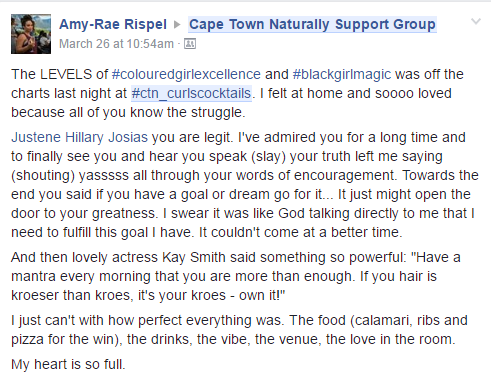Follow the #colouredgirlexcellence hashtag
Screen dimensions: 491x377
(186, 74)
